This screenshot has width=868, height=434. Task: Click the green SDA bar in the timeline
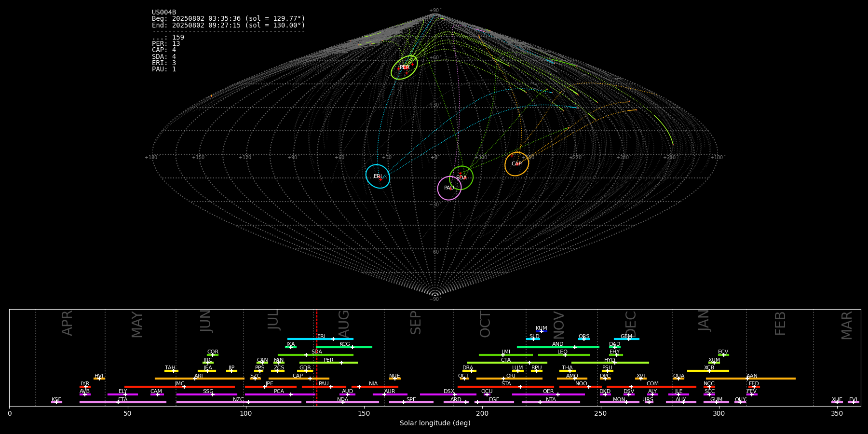(x=315, y=355)
